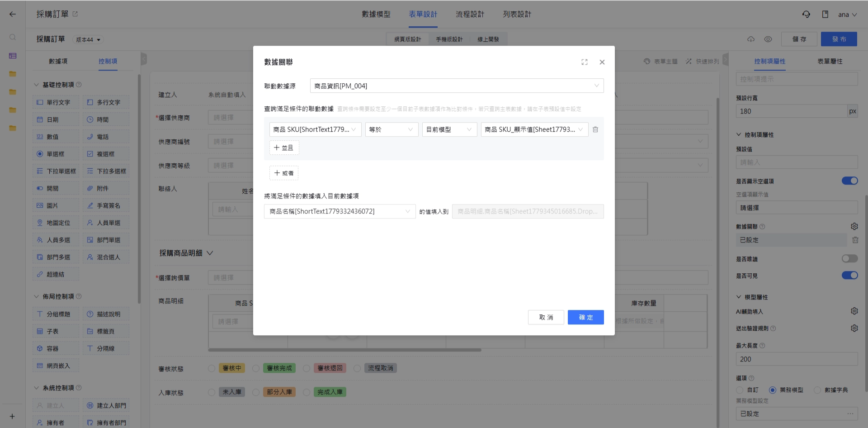Open the 商品名稱 source field dropdown
The width and height of the screenshot is (868, 428).
tap(340, 211)
